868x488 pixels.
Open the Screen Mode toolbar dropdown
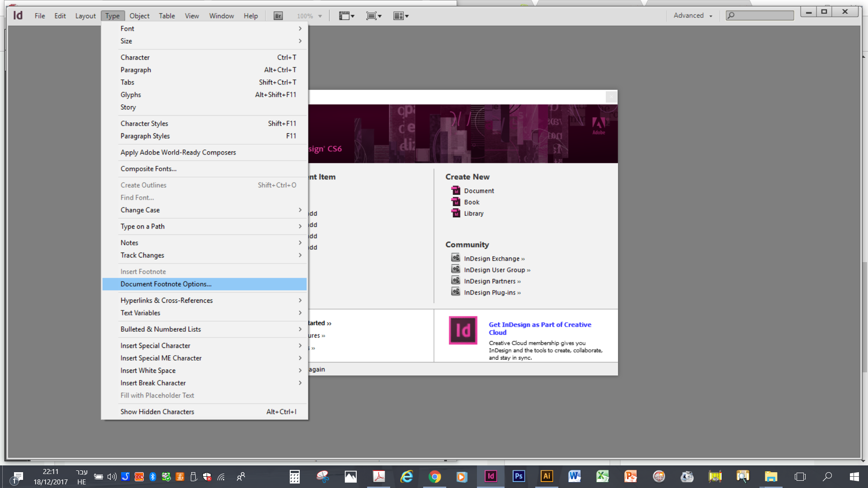click(374, 16)
